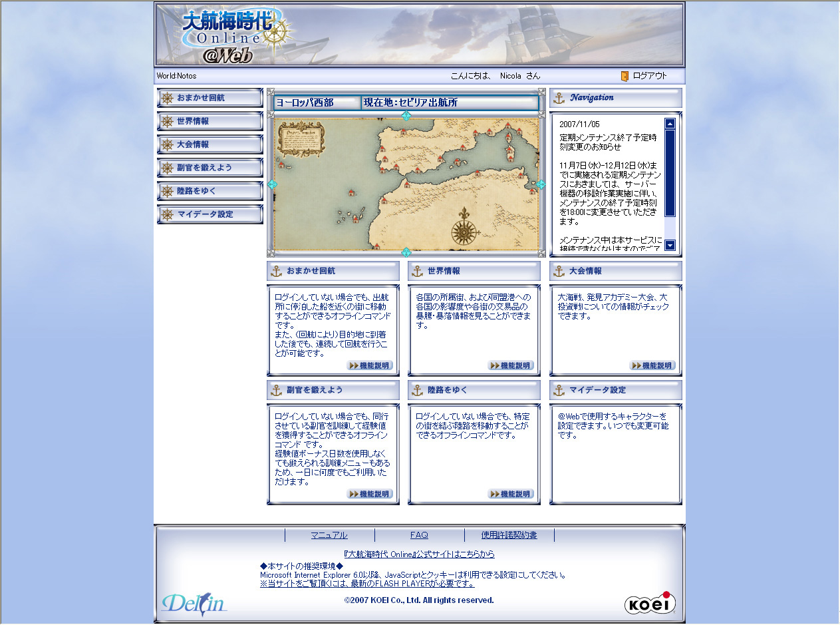Open 世界情報 in the left menu
The height and width of the screenshot is (625, 840).
click(210, 121)
